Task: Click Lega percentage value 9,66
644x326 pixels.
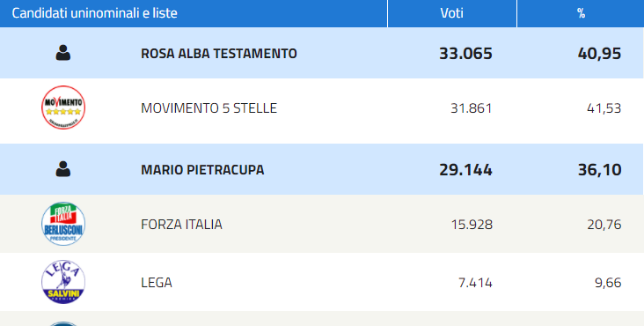Action: 608,283
